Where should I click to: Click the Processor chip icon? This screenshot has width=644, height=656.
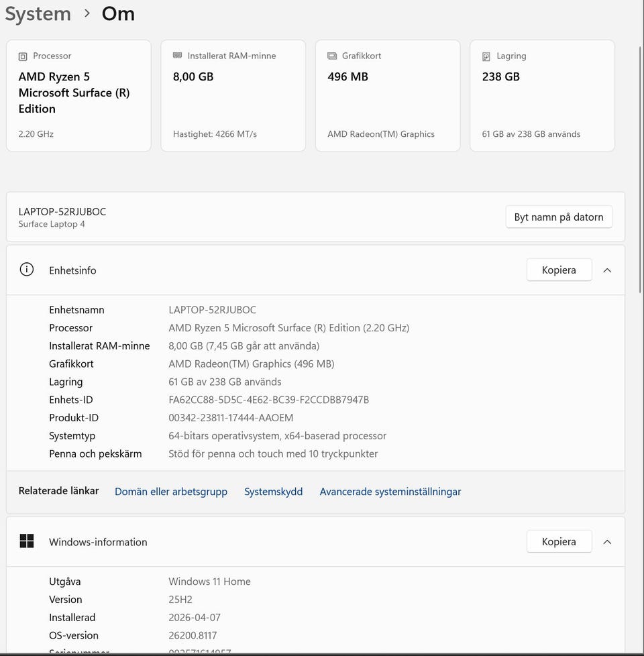(x=23, y=56)
